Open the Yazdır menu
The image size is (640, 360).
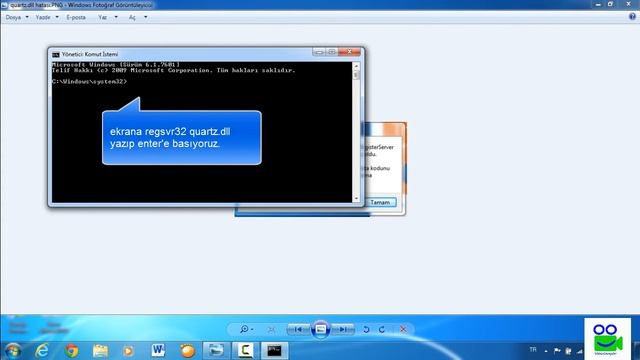pyautogui.click(x=43, y=18)
